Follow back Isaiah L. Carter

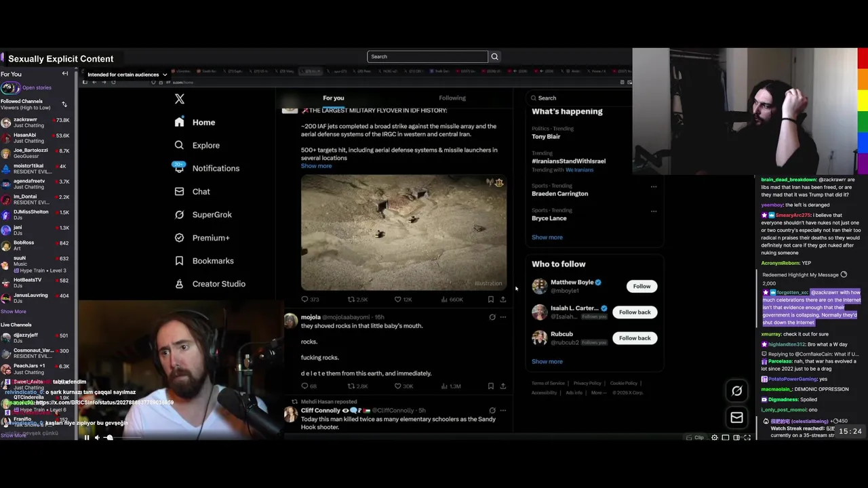click(x=635, y=312)
